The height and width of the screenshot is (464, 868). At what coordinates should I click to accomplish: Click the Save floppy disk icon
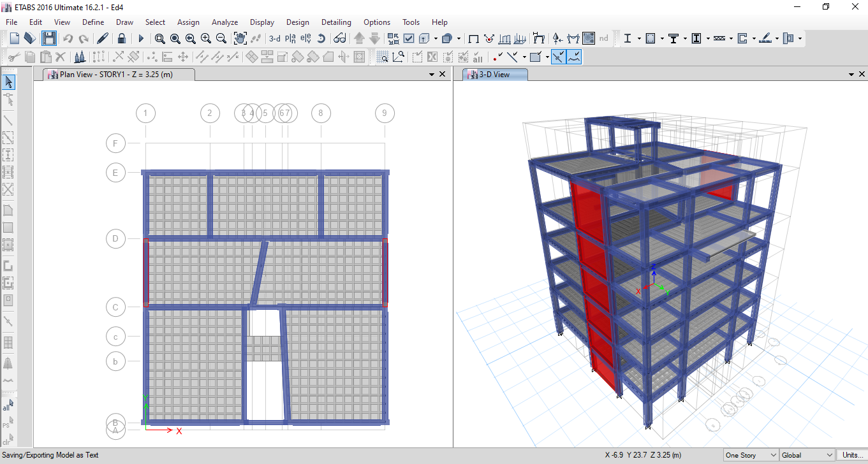coord(48,38)
